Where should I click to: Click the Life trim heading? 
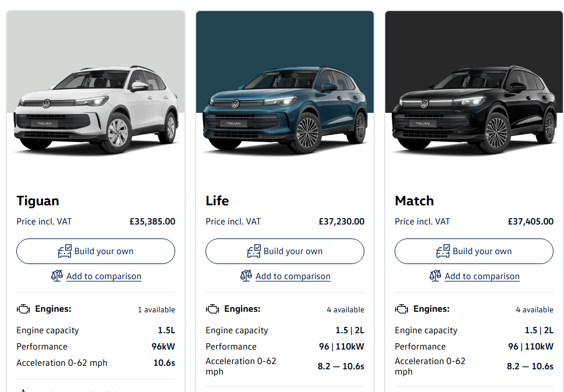tap(217, 201)
